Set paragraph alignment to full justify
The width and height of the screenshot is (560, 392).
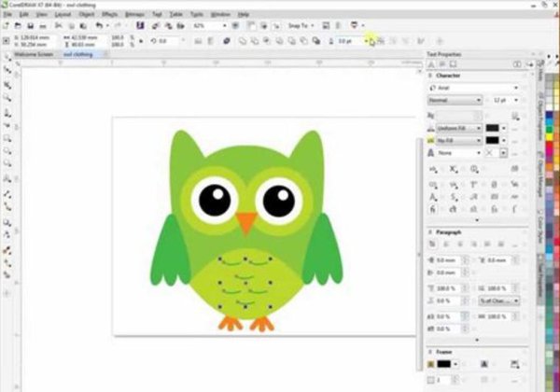point(487,245)
